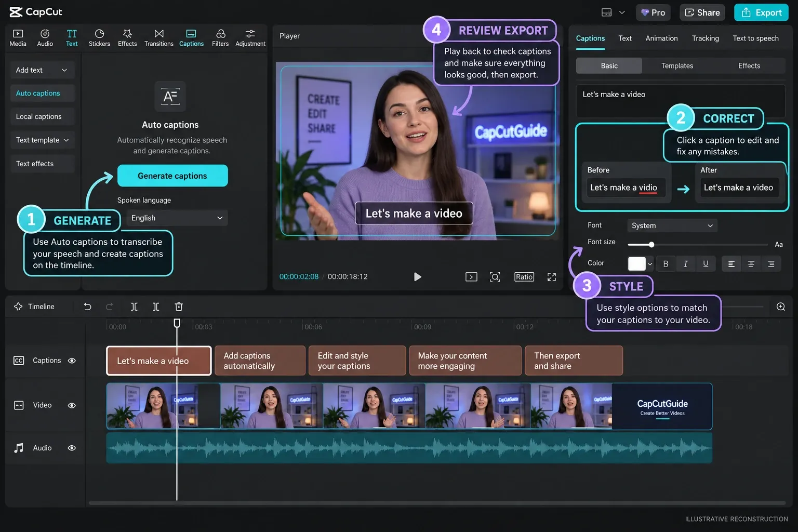The width and height of the screenshot is (798, 532).
Task: Expand the Add text dropdown
Action: (43, 70)
